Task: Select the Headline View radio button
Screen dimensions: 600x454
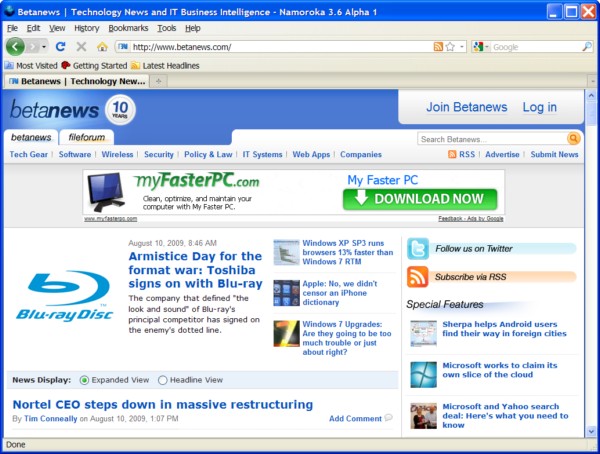Action: click(163, 380)
